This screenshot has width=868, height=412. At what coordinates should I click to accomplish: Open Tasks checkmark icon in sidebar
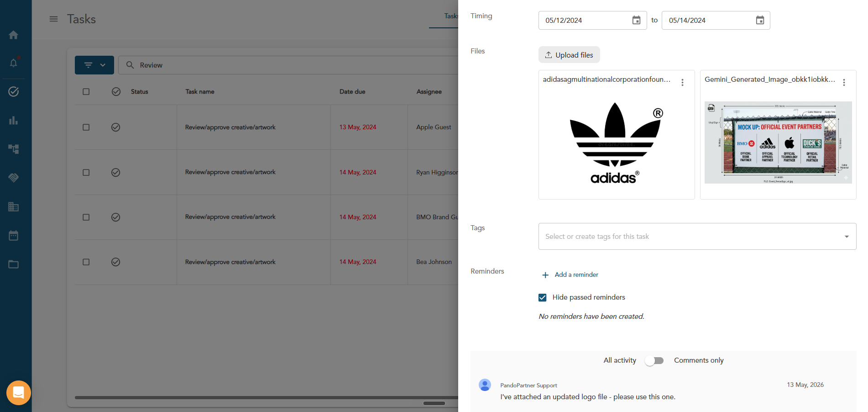click(14, 91)
